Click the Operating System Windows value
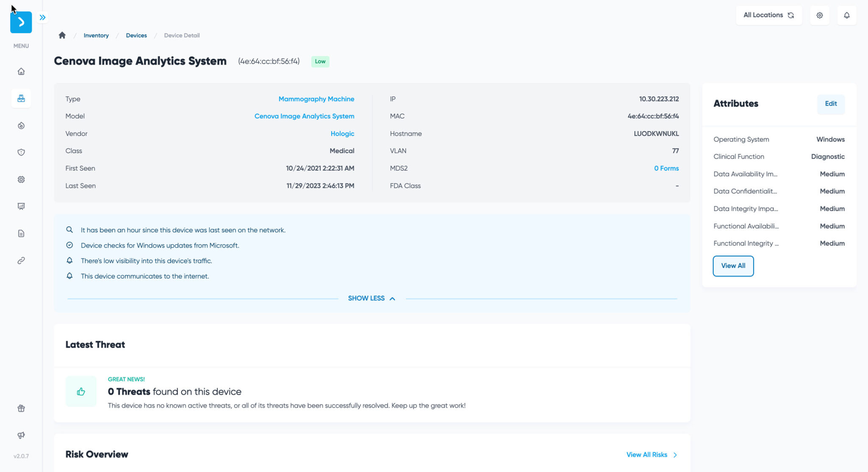The image size is (868, 472). click(830, 140)
